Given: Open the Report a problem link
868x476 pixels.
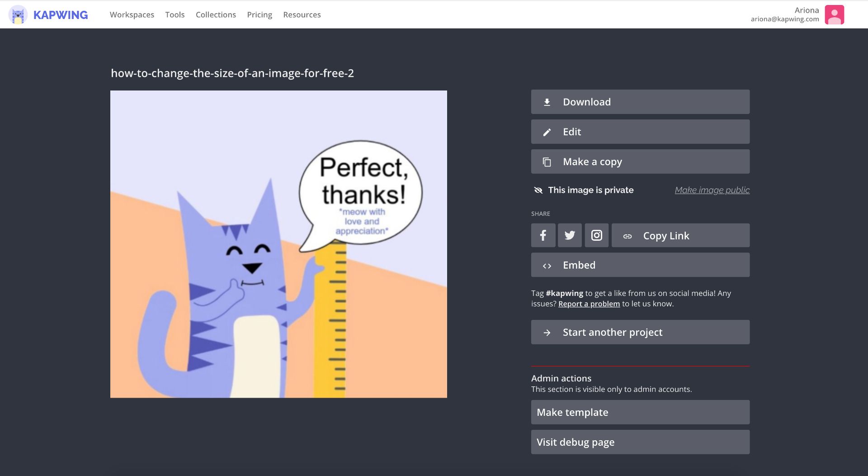Looking at the screenshot, I should coord(589,304).
